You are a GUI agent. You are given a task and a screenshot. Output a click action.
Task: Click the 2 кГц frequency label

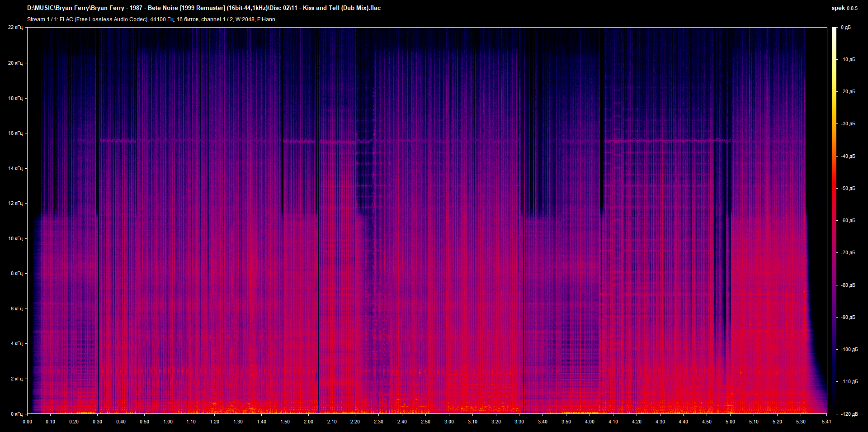click(x=17, y=379)
